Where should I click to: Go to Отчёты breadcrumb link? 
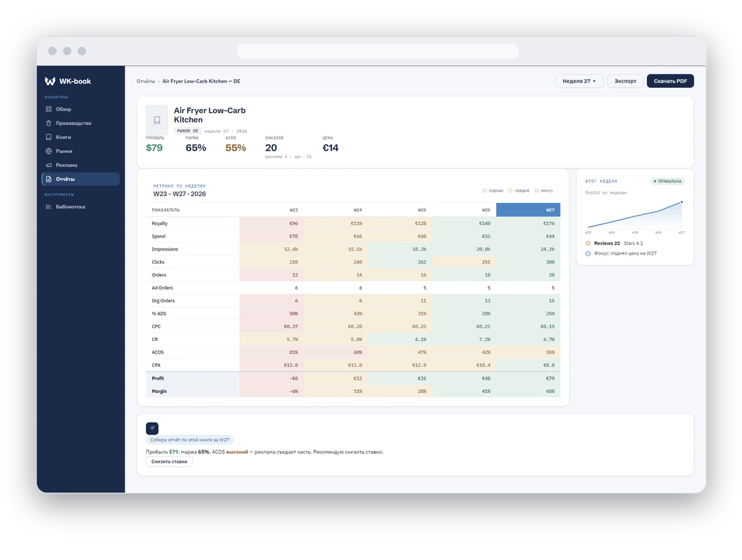pos(146,82)
